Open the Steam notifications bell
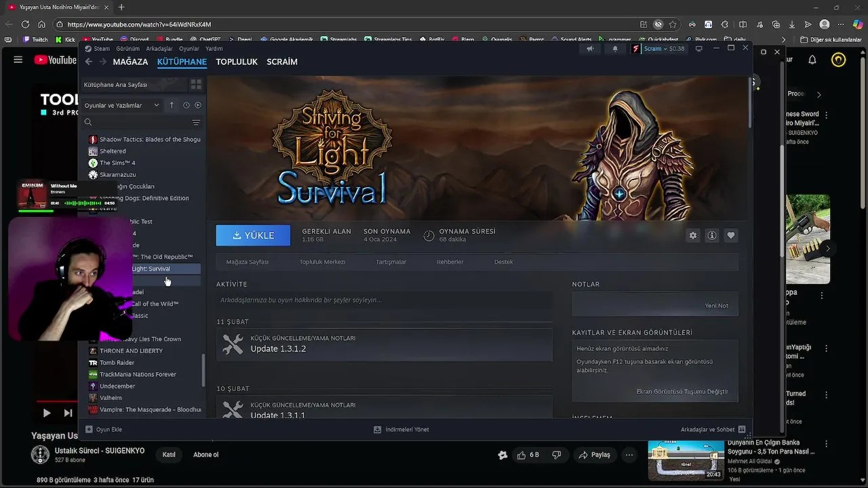This screenshot has width=868, height=488. click(615, 49)
